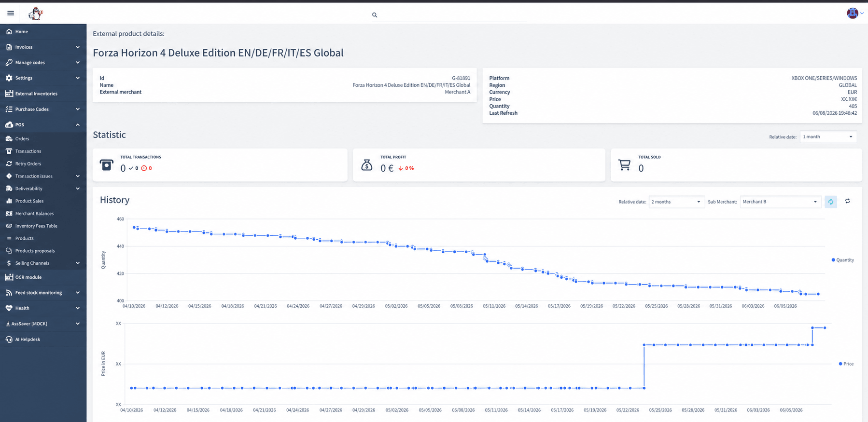Click the Retry Orders refresh icon
The height and width of the screenshot is (422, 868).
point(9,163)
